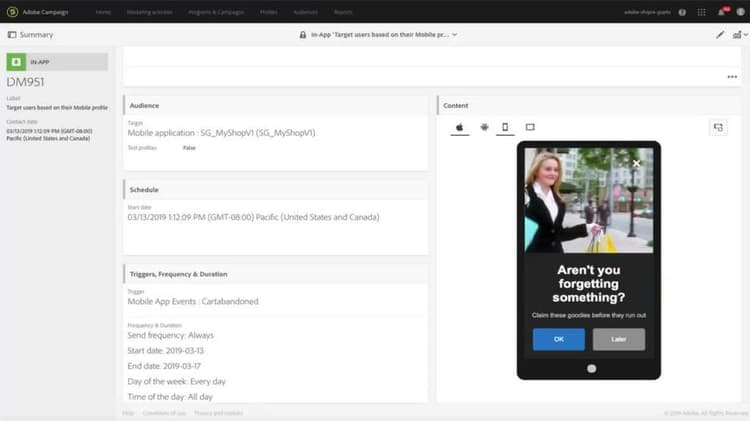
Task: Click the Test profiles False value
Action: coord(189,148)
